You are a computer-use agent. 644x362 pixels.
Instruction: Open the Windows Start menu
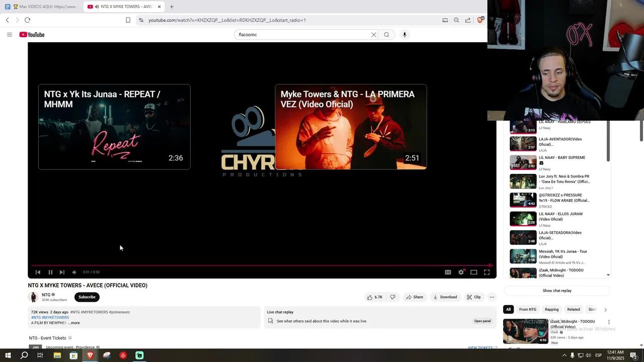8,355
